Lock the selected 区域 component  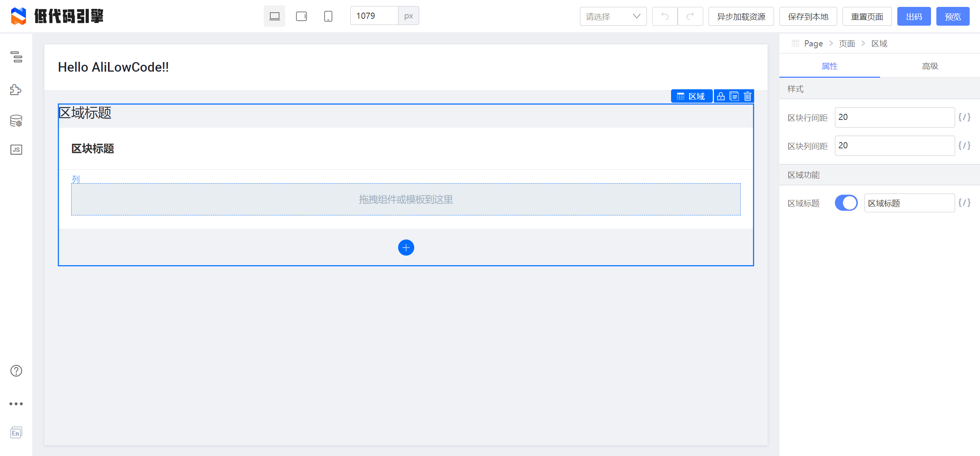click(x=721, y=96)
